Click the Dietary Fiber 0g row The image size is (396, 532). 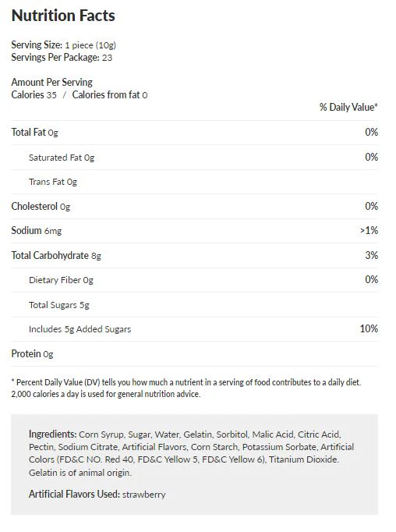pyautogui.click(x=194, y=280)
